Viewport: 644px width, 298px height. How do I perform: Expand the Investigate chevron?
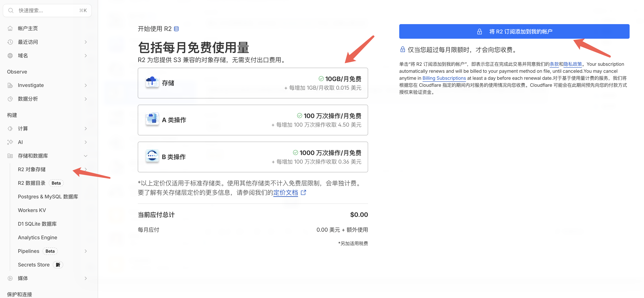click(x=85, y=85)
